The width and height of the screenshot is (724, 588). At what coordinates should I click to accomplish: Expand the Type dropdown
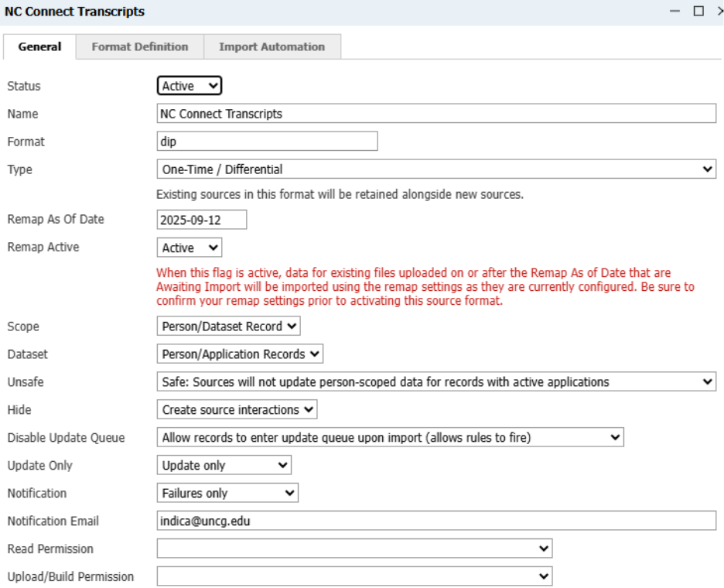coord(436,169)
